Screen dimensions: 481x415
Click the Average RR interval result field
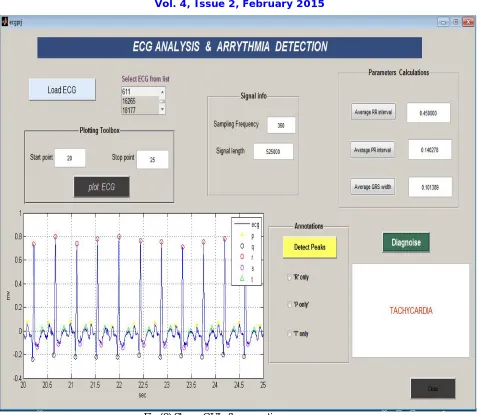point(428,113)
